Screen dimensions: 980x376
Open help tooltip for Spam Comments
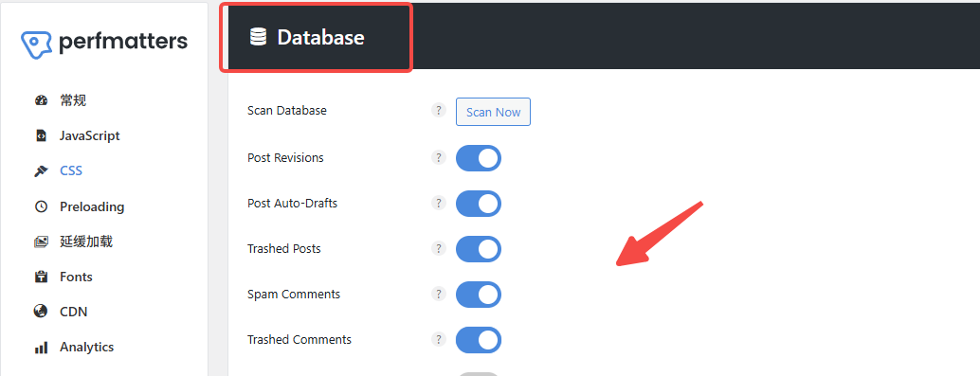(x=439, y=294)
